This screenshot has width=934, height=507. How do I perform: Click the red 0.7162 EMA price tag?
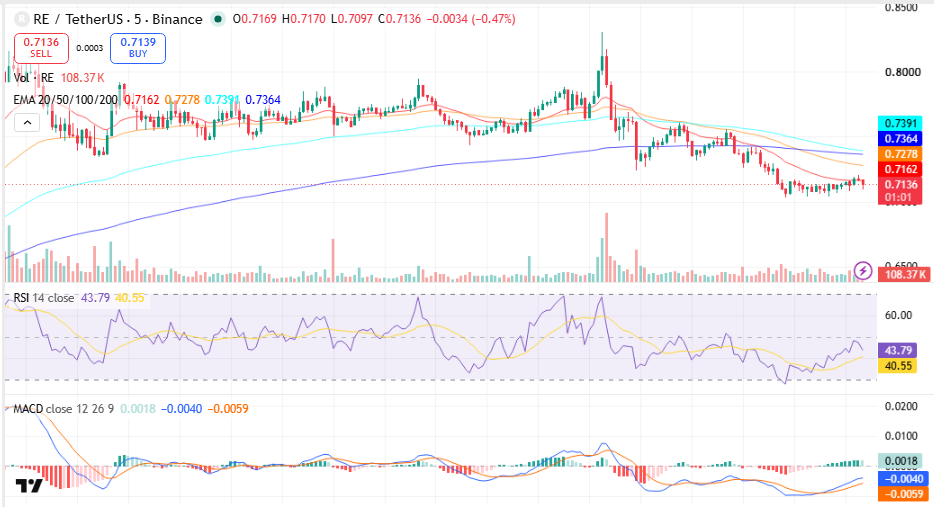(x=900, y=169)
